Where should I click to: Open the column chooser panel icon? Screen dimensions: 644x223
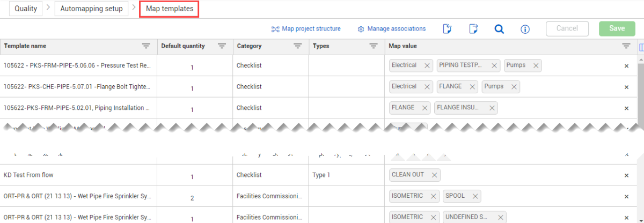click(x=641, y=47)
